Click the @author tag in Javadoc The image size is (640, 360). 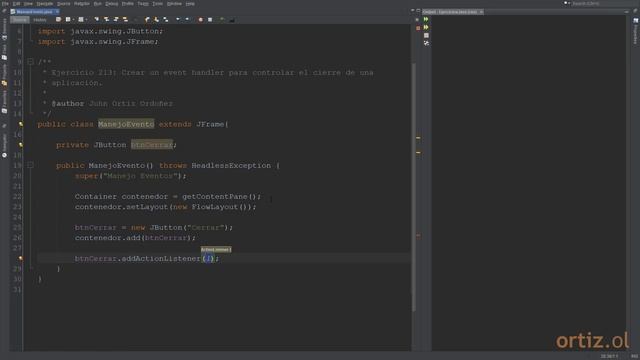pos(68,104)
